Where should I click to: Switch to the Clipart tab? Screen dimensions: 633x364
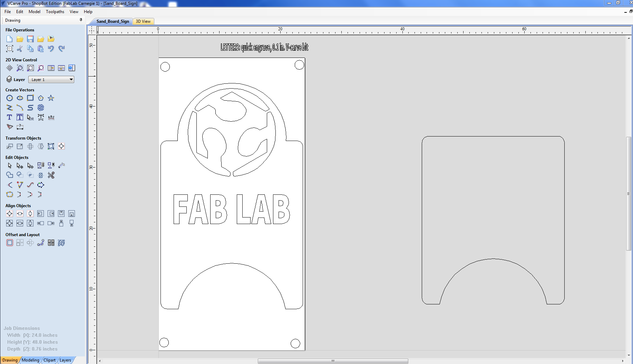(x=49, y=360)
